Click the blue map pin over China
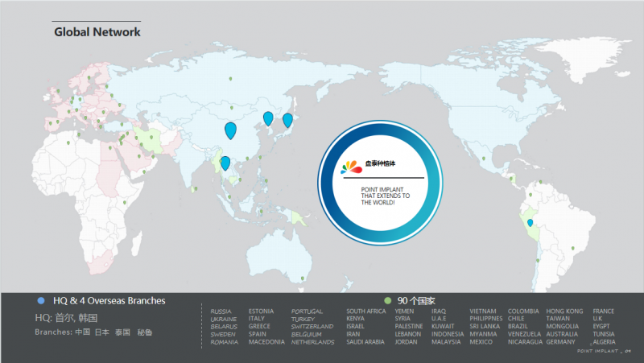Image resolution: width=644 pixels, height=363 pixels. [x=230, y=130]
